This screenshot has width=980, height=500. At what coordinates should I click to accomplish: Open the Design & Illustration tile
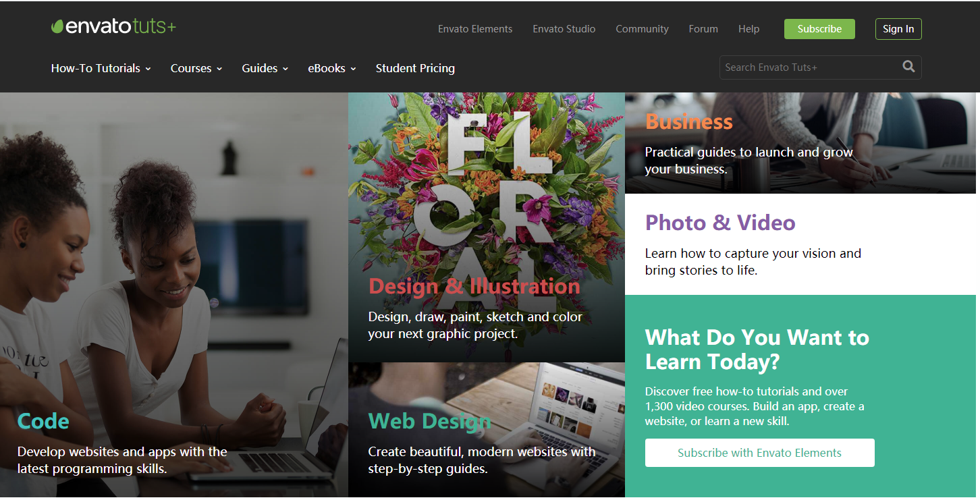(x=487, y=227)
